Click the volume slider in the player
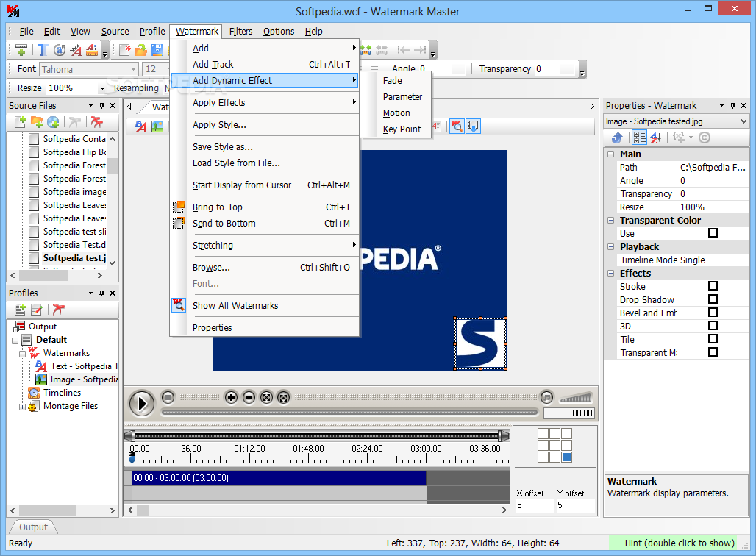 pyautogui.click(x=576, y=398)
